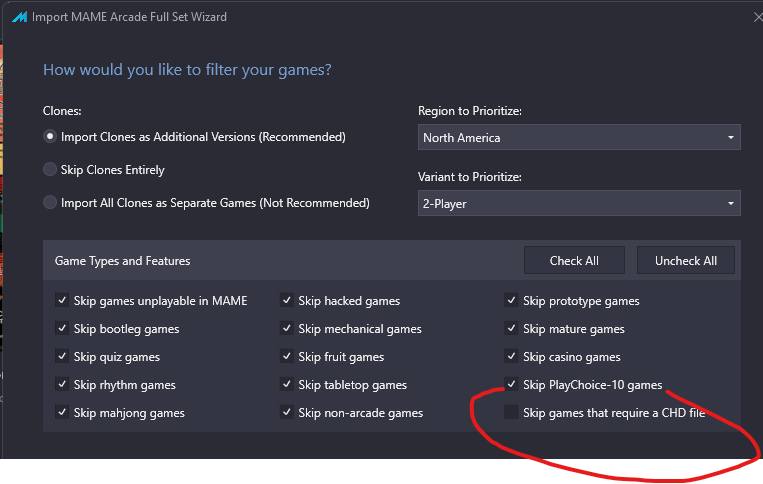Uncheck Skip bootleg games
This screenshot has width=763, height=484.
click(62, 328)
